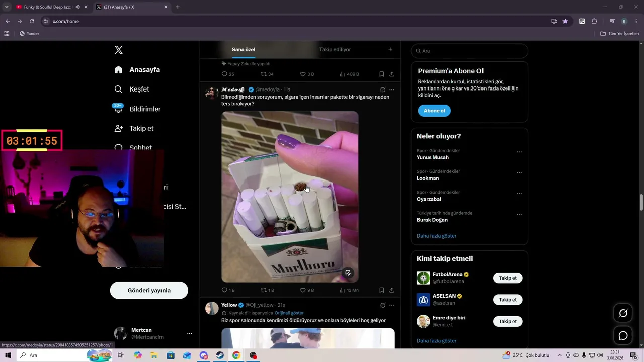Bookmark the post with 409 B views
Screen dimensions: 644x362
382,74
